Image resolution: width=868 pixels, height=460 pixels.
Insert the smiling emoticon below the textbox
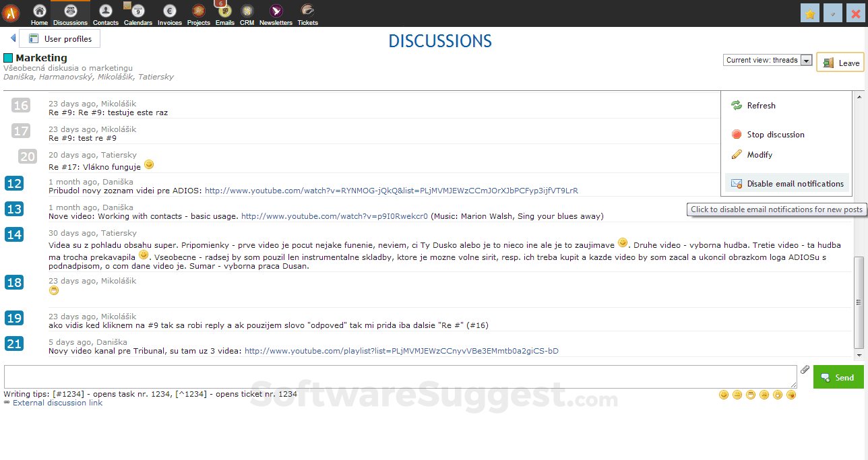[x=724, y=395]
